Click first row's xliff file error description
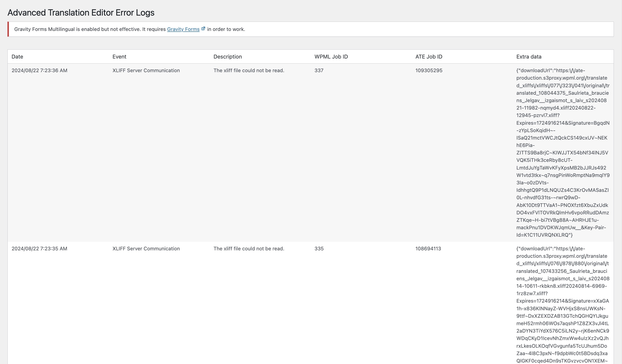622x364 pixels. click(249, 70)
